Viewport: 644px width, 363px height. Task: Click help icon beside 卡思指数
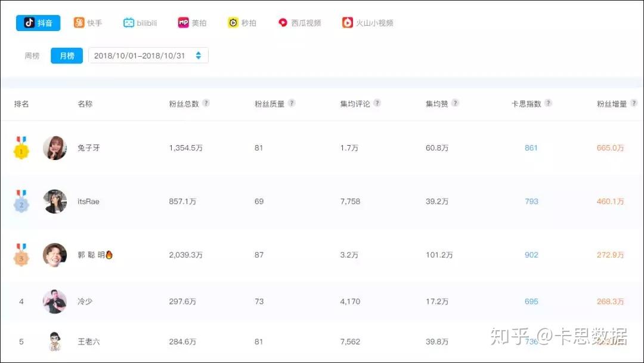click(548, 103)
